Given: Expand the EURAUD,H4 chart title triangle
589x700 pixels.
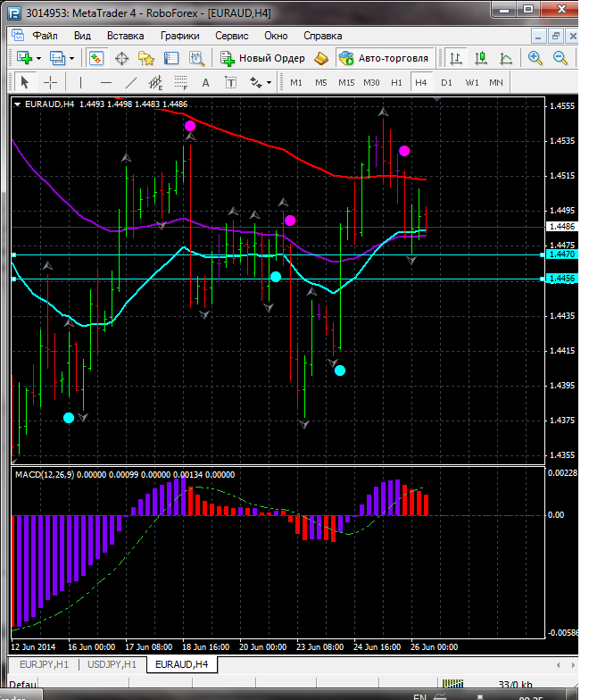Looking at the screenshot, I should point(17,104).
